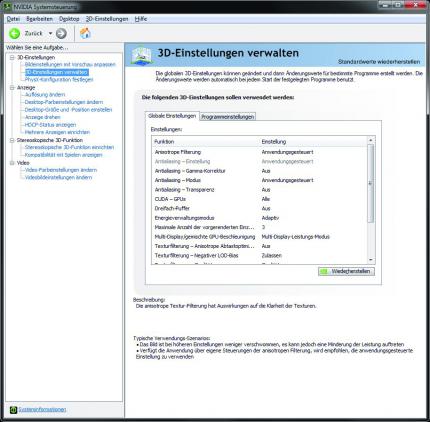Open Mehrere Anzeigen einrichten
430x422 pixels.
pyautogui.click(x=57, y=132)
